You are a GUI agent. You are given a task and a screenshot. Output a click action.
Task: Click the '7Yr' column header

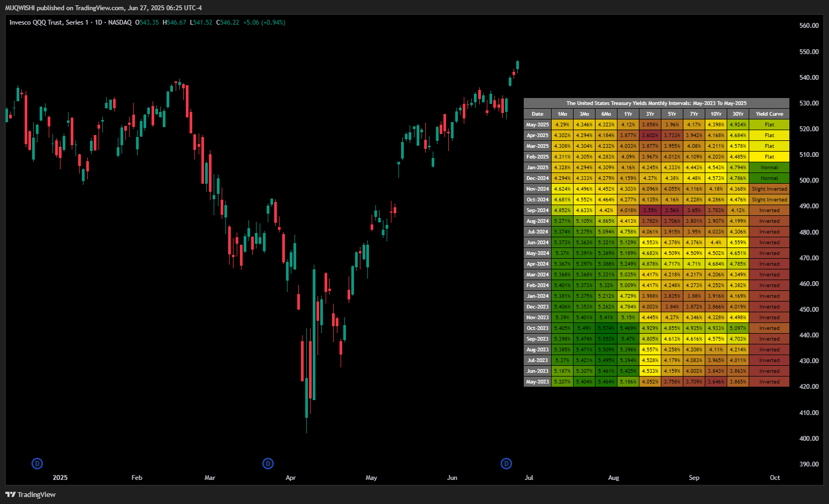[694, 114]
